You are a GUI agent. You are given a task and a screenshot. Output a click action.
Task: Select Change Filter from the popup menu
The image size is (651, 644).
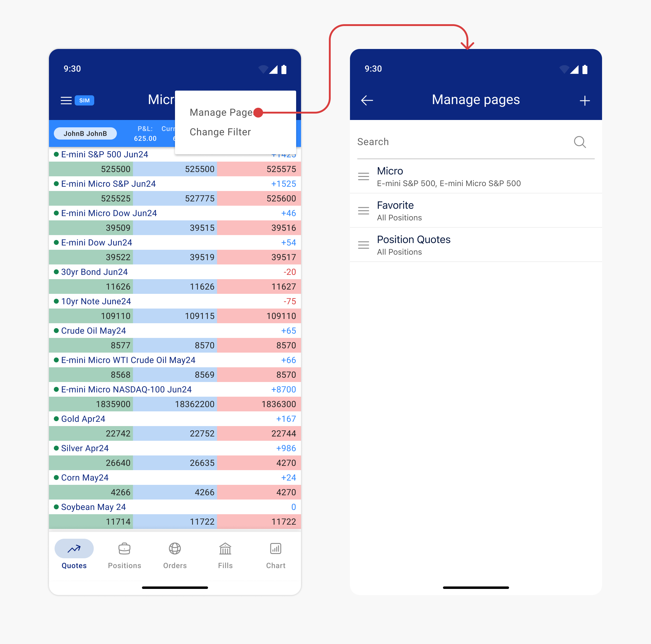pos(220,132)
